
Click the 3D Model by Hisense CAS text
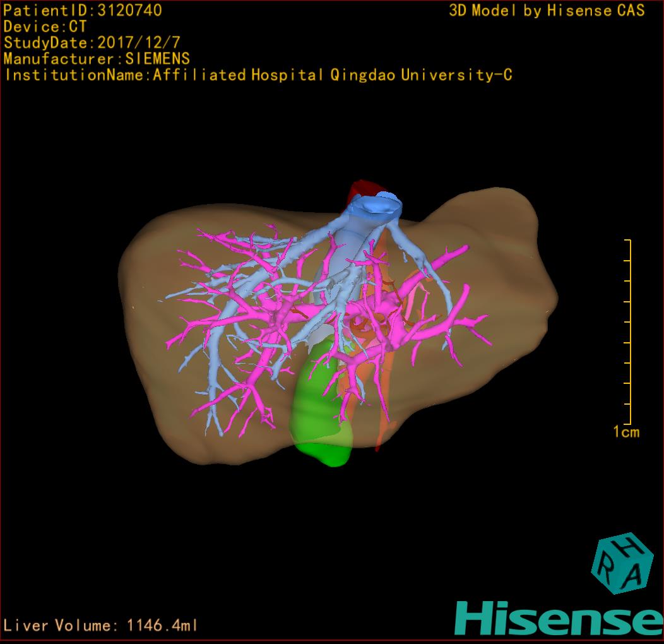pos(547,10)
